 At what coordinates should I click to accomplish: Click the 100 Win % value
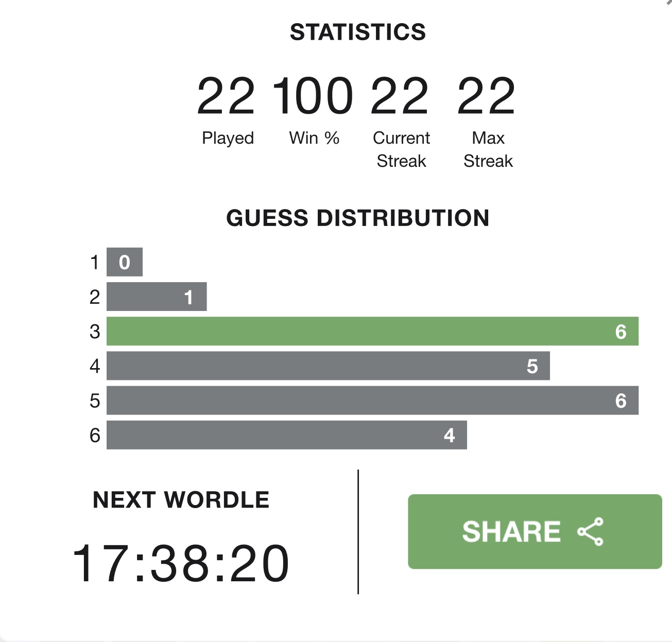[313, 96]
